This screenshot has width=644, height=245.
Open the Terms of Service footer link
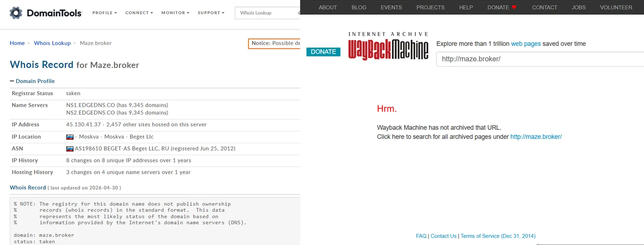tap(498, 236)
